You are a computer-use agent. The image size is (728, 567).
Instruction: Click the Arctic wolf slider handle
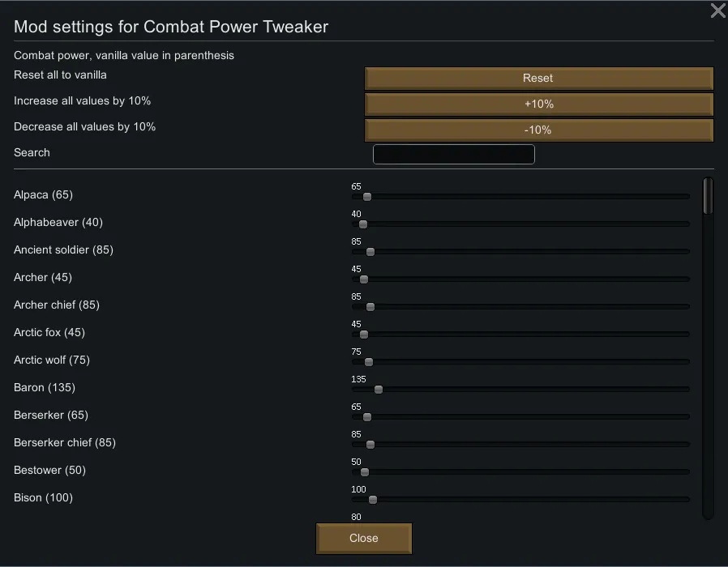tap(369, 362)
